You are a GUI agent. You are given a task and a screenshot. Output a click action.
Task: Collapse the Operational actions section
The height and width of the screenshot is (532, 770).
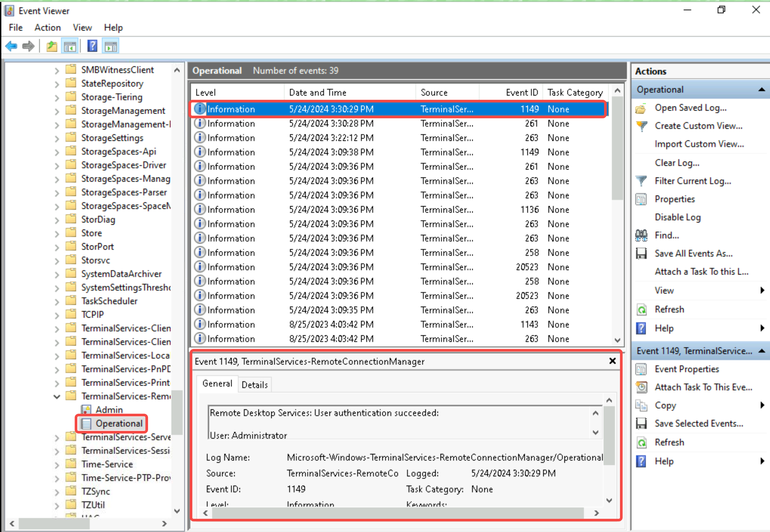coord(762,90)
